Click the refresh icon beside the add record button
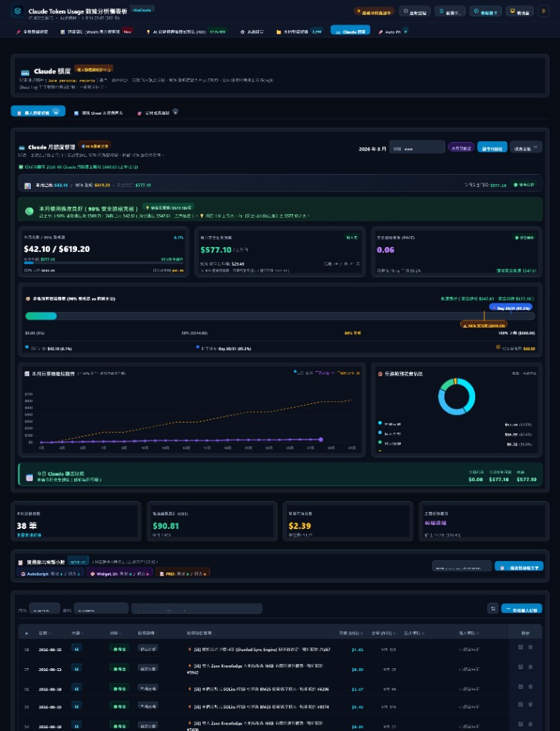This screenshot has height=731, width=560. 493,608
